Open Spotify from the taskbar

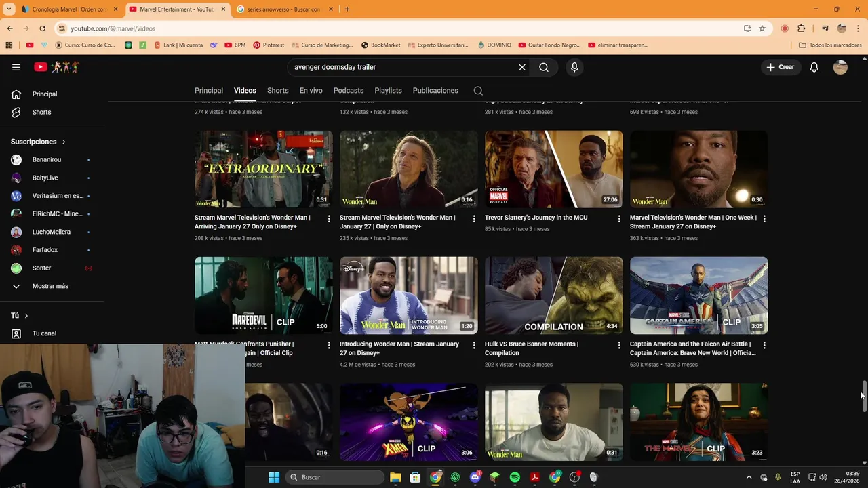point(515,477)
